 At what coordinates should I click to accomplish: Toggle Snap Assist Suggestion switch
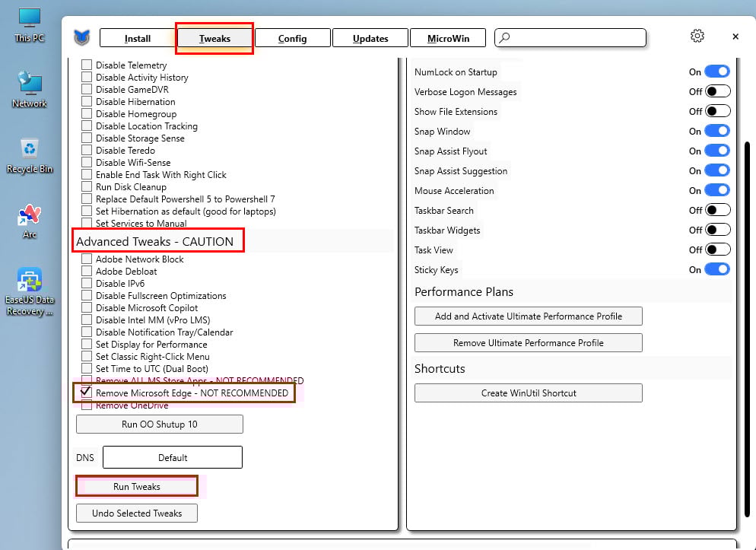(717, 170)
